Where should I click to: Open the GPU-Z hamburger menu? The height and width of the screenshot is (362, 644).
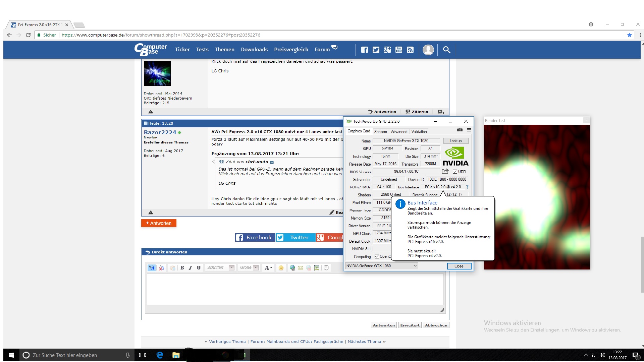pyautogui.click(x=469, y=130)
